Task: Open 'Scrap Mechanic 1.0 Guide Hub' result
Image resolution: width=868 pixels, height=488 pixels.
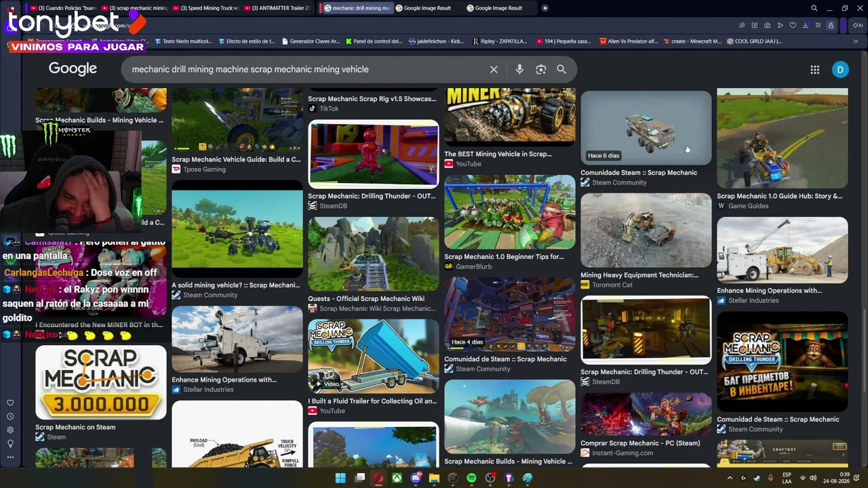Action: coord(783,138)
